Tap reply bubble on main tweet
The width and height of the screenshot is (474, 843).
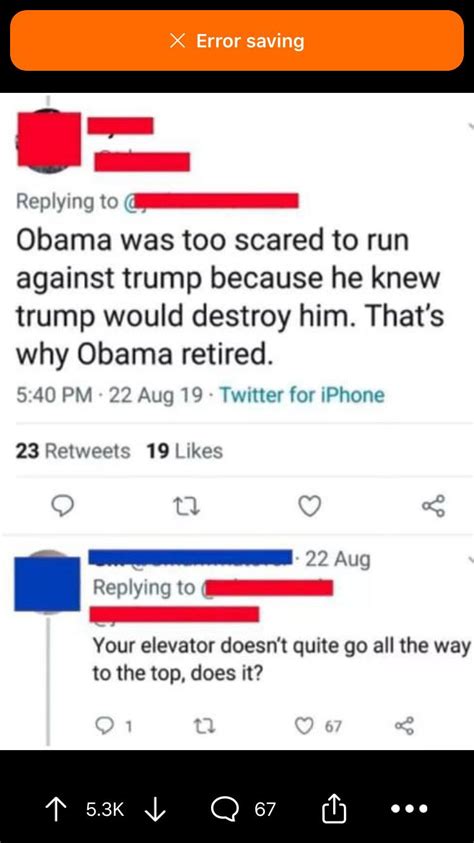[61, 506]
